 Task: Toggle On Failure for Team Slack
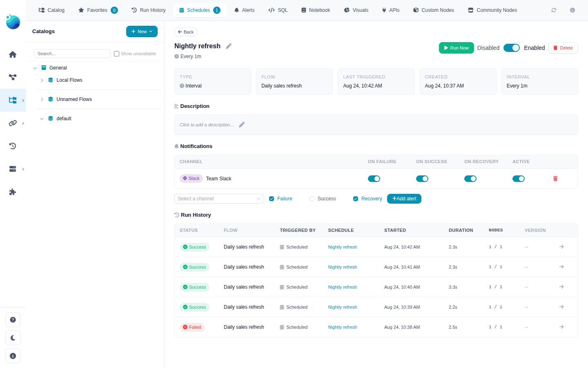[x=374, y=179]
